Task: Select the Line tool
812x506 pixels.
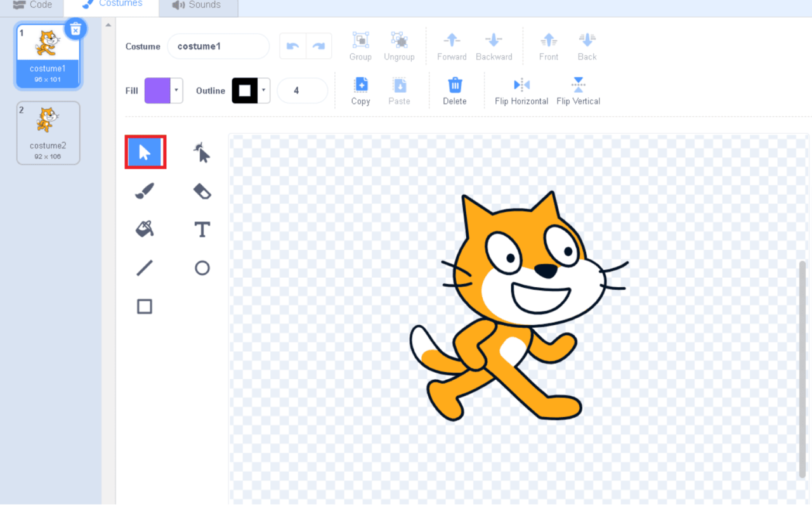Action: pos(145,268)
